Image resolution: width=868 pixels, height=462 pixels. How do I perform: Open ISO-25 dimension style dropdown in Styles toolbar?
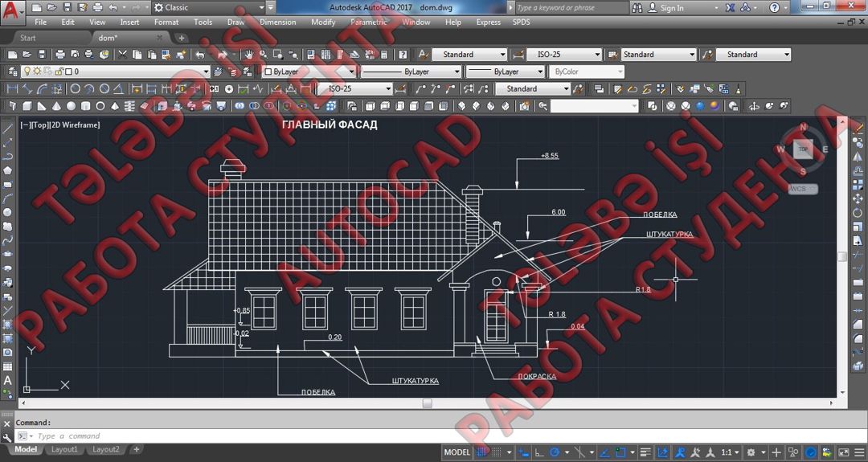point(564,54)
